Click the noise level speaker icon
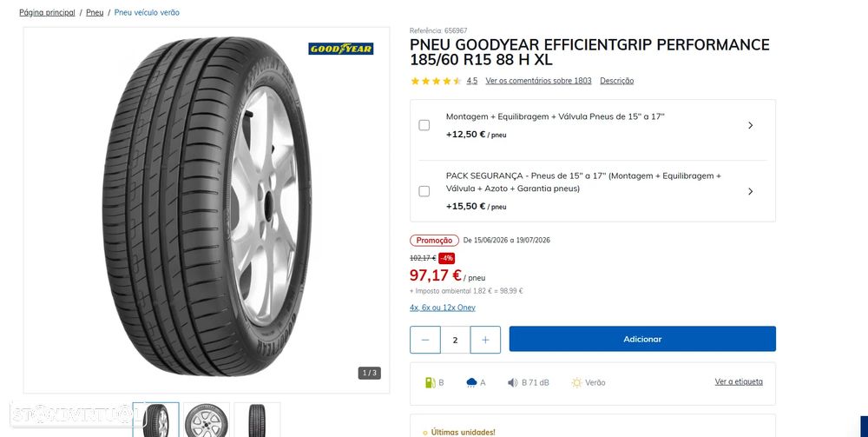This screenshot has width=868, height=437. tap(513, 382)
